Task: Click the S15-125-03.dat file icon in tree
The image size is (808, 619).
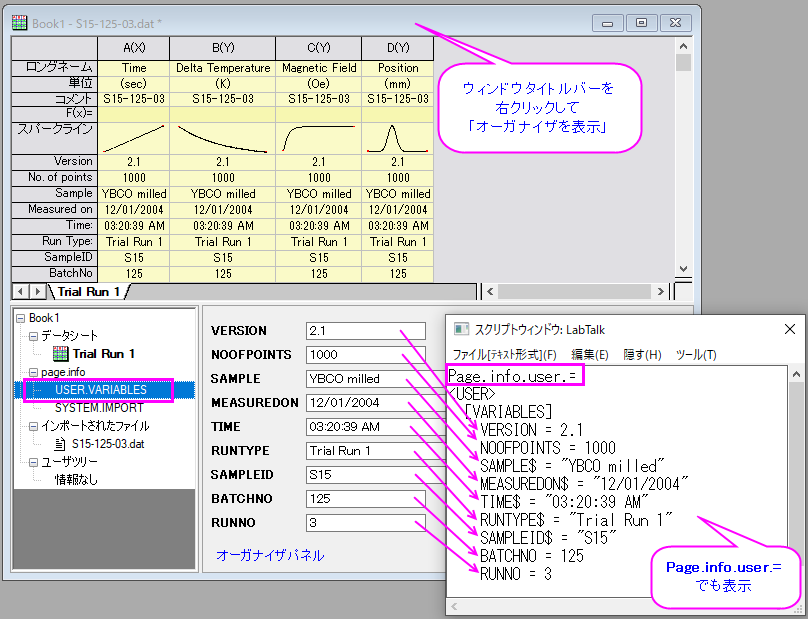Action: [60, 444]
